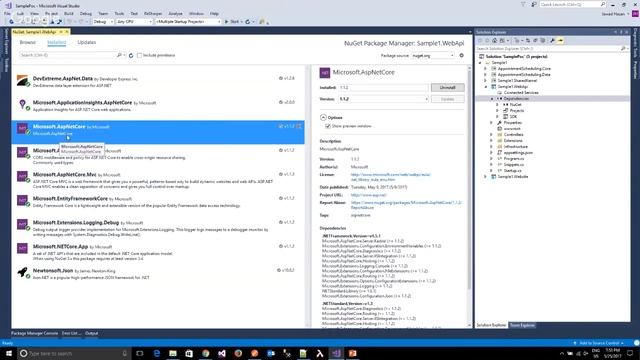This screenshot has width=640, height=360.
Task: Click the notifications flag icon in title bar
Action: (x=523, y=4)
